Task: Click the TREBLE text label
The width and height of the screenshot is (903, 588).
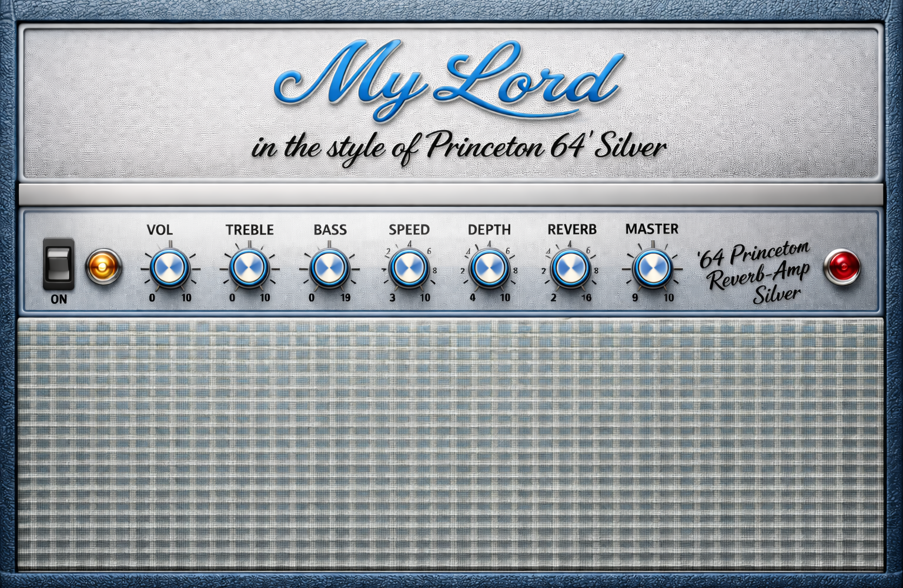Action: [x=249, y=230]
